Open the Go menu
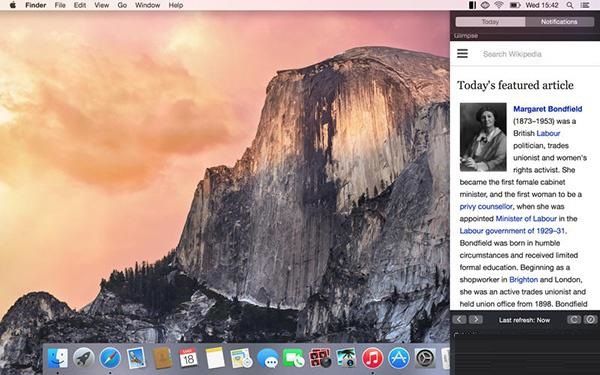The width and height of the screenshot is (600, 375). (122, 5)
